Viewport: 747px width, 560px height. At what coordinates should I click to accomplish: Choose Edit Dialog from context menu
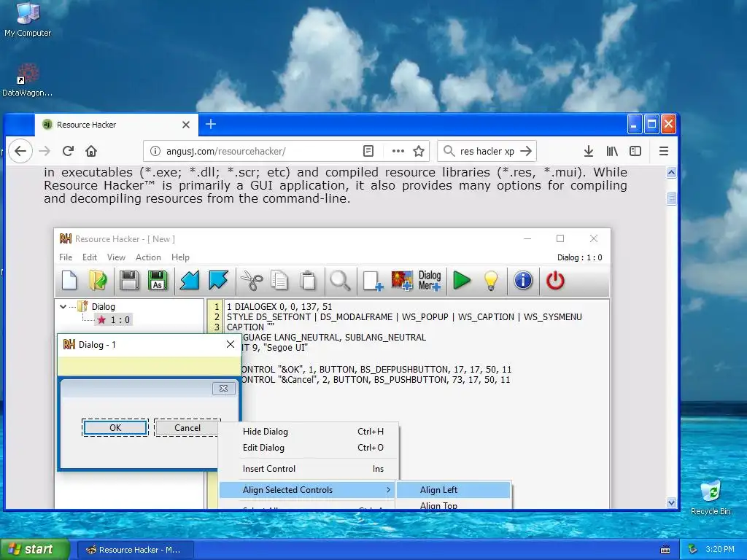309,448
